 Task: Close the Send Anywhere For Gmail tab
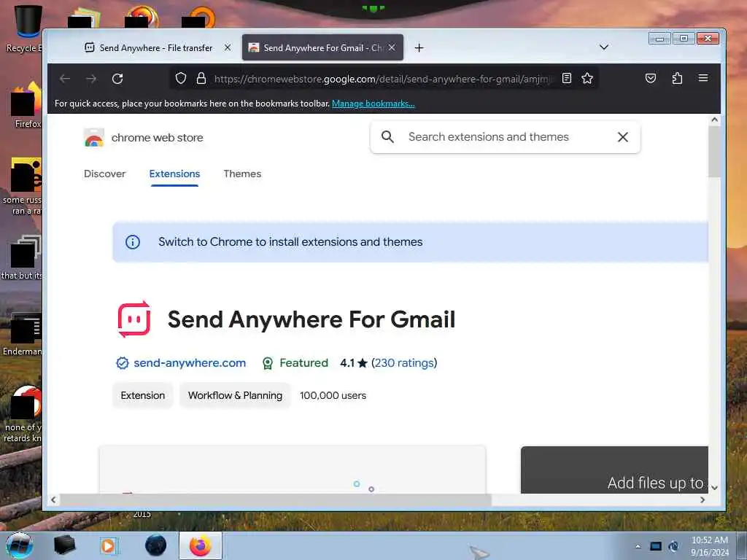click(392, 47)
